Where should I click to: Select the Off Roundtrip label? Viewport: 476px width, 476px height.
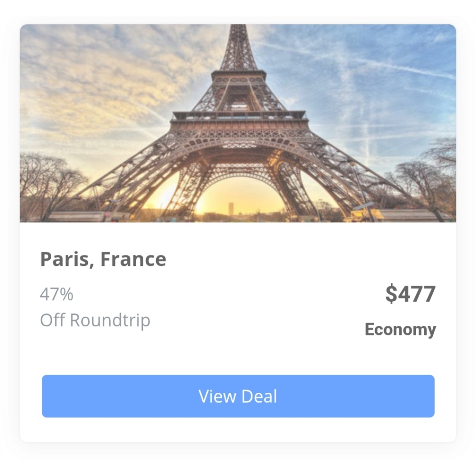(95, 320)
